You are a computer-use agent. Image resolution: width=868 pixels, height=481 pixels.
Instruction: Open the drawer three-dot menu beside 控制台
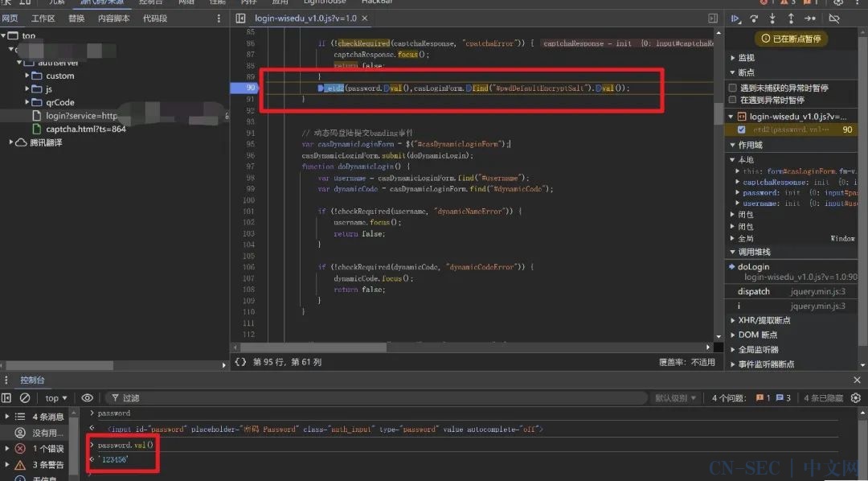(6, 380)
